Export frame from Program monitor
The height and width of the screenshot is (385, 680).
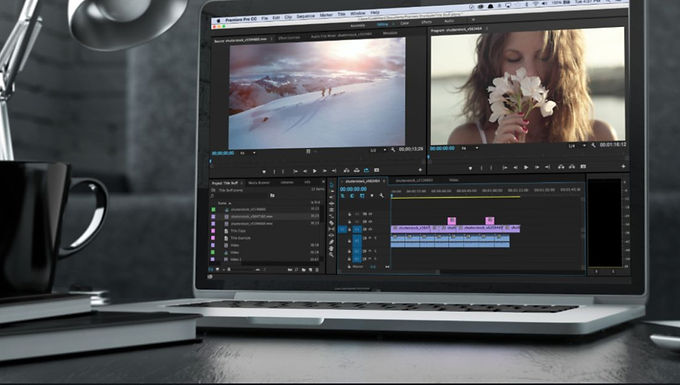pyautogui.click(x=583, y=166)
